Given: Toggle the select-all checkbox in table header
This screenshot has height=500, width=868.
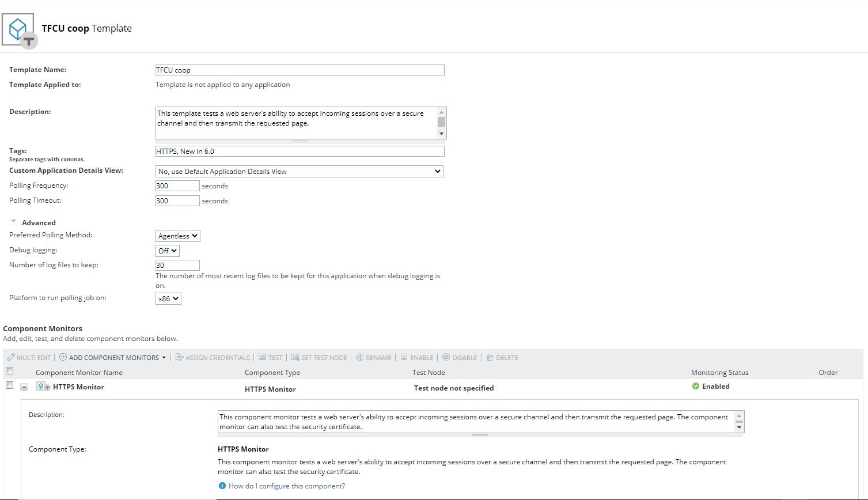Looking at the screenshot, I should [9, 370].
